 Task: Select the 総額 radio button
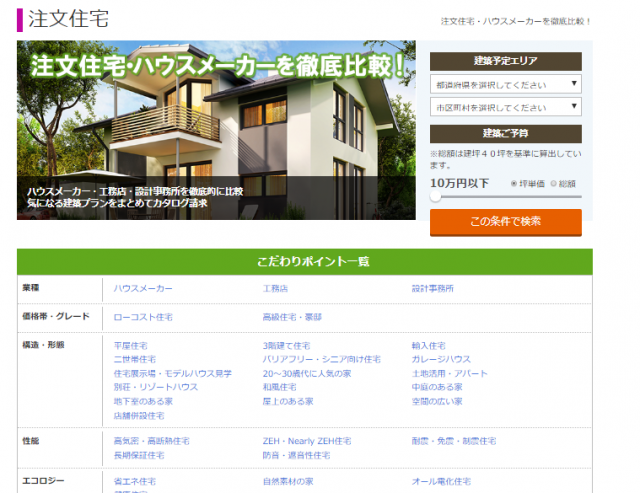point(552,183)
